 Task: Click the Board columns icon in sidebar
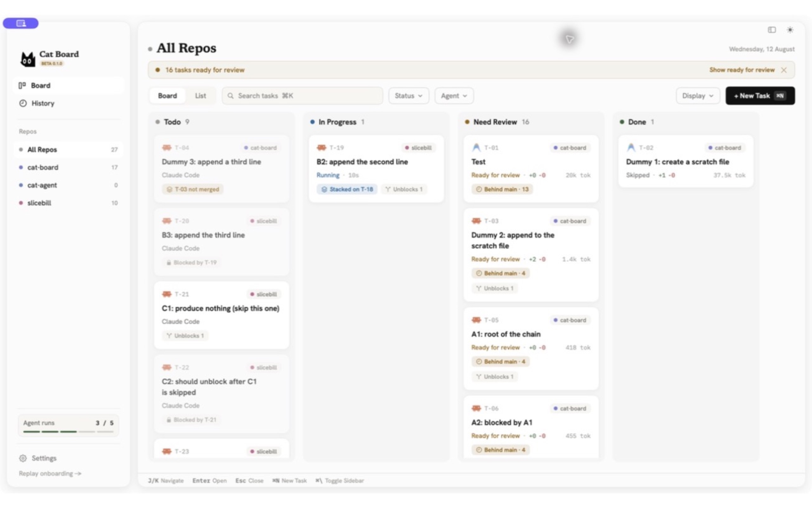(x=22, y=85)
